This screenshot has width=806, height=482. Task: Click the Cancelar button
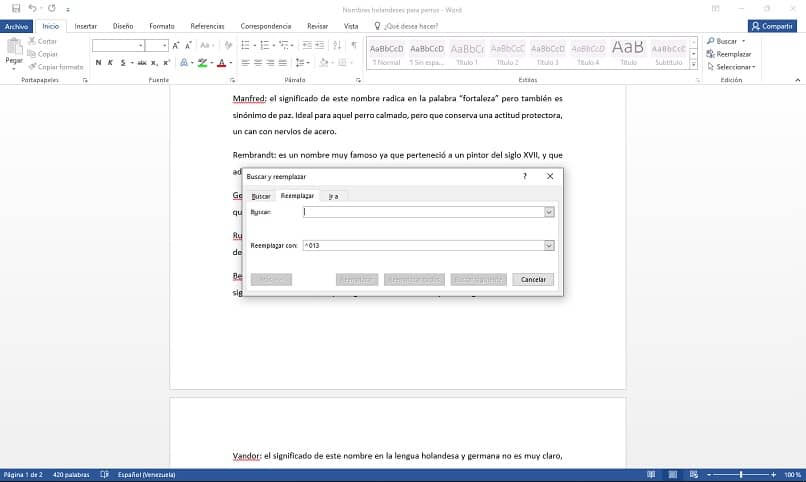533,280
